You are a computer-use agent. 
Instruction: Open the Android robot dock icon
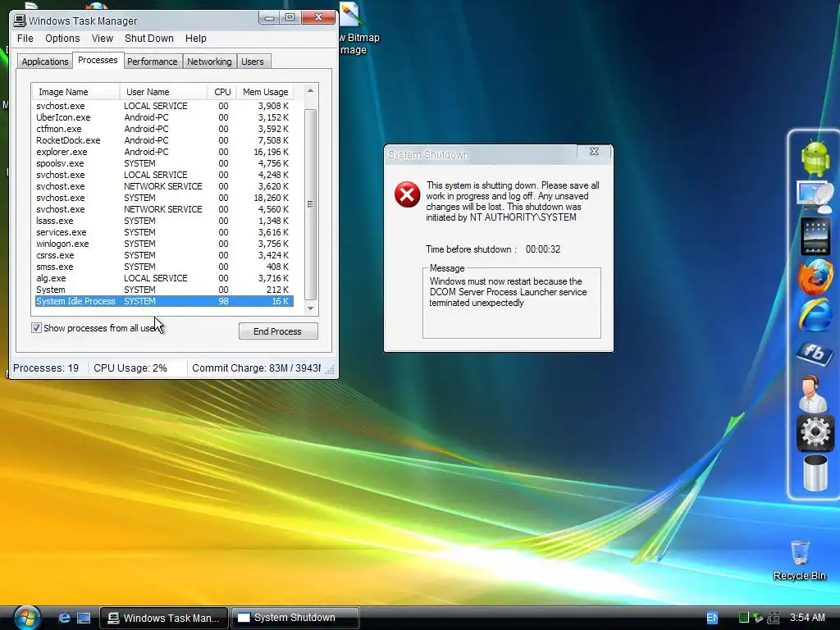[815, 157]
